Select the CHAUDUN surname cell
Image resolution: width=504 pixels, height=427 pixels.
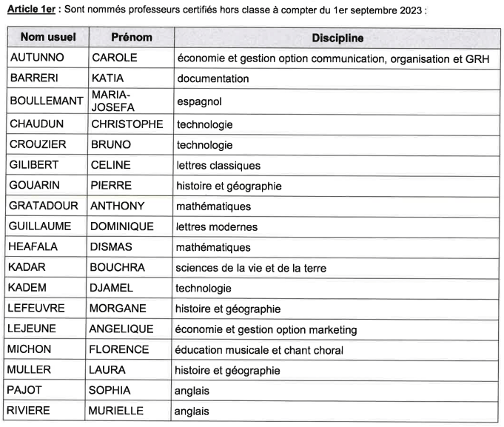coord(37,125)
